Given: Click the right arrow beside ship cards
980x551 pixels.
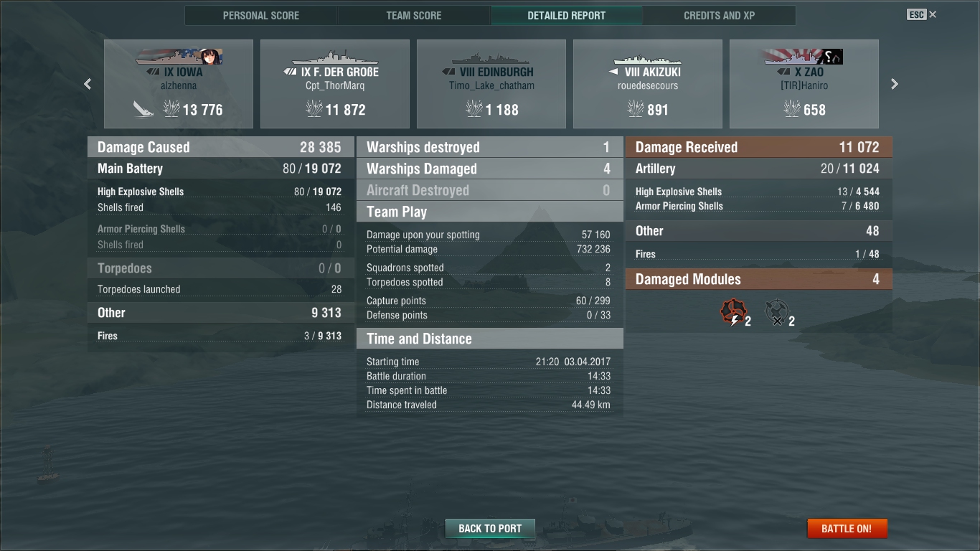Looking at the screenshot, I should [895, 84].
